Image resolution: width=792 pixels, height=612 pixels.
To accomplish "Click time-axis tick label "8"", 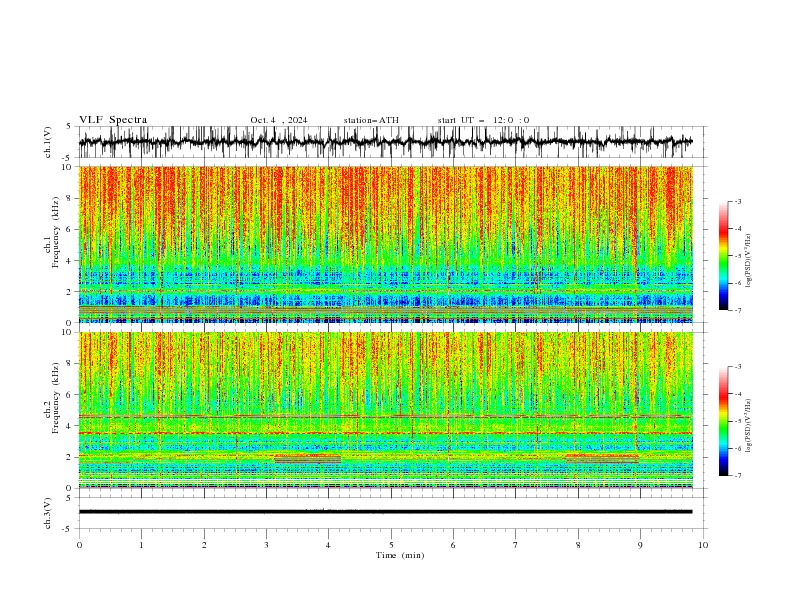I will point(578,545).
